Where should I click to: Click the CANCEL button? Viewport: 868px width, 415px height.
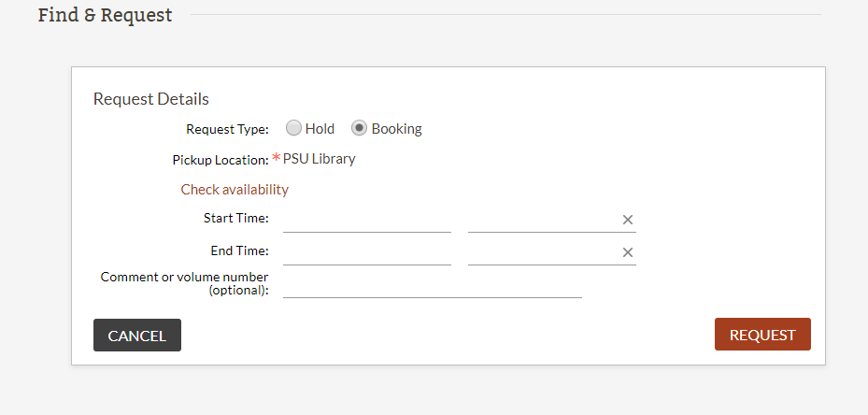click(x=137, y=336)
